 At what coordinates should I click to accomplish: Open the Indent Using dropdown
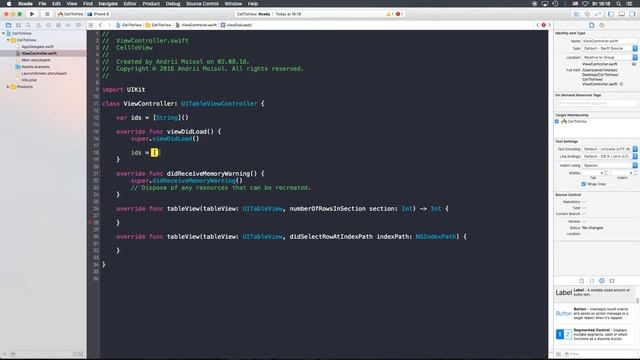[609, 165]
